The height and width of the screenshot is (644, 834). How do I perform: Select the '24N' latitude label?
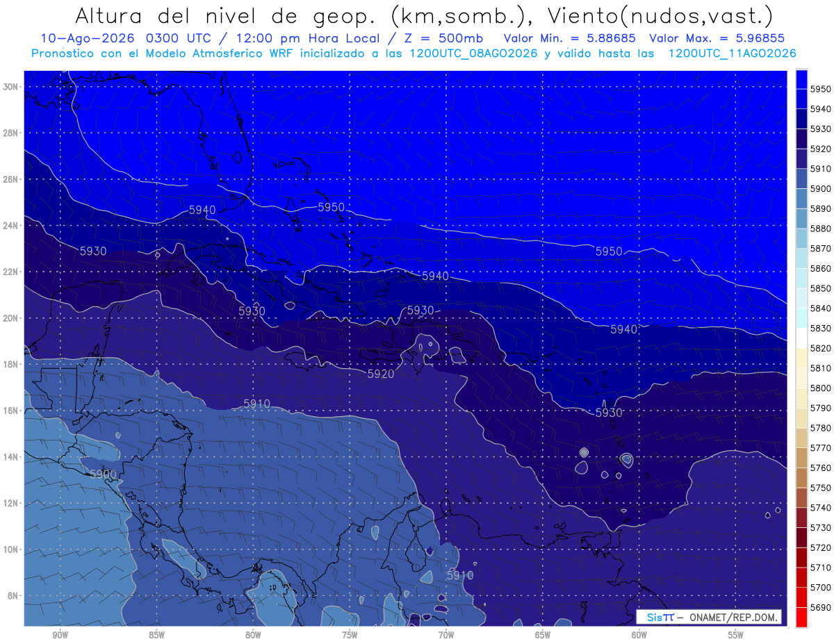point(11,225)
